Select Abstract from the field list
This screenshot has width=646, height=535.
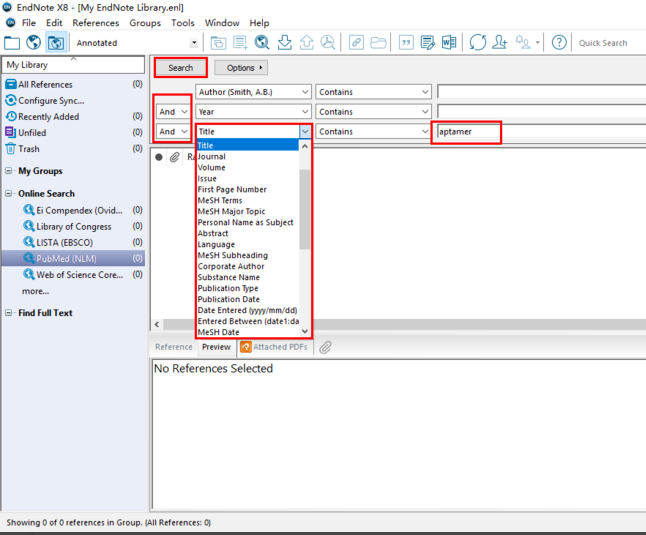click(x=213, y=233)
